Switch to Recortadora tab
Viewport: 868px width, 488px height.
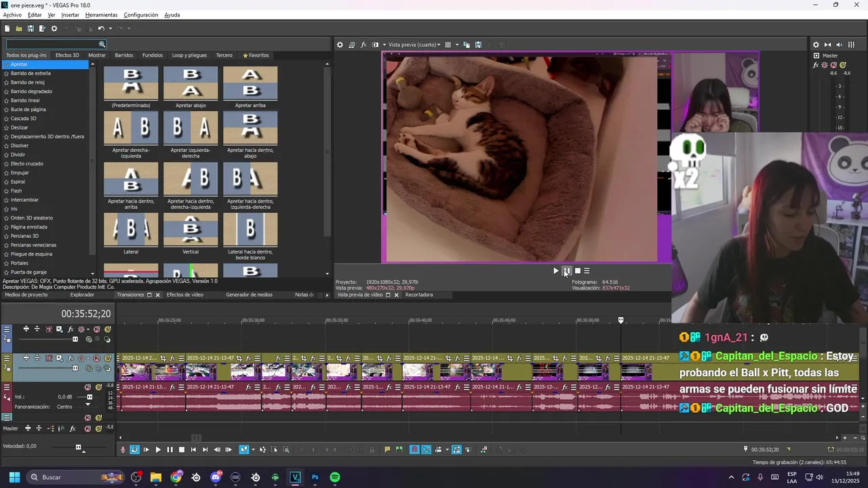(419, 295)
